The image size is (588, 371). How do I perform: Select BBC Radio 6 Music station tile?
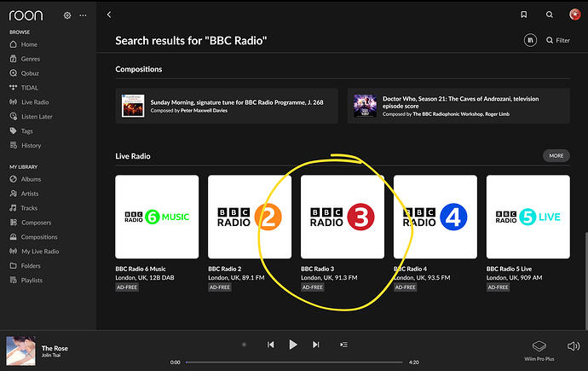pyautogui.click(x=157, y=217)
